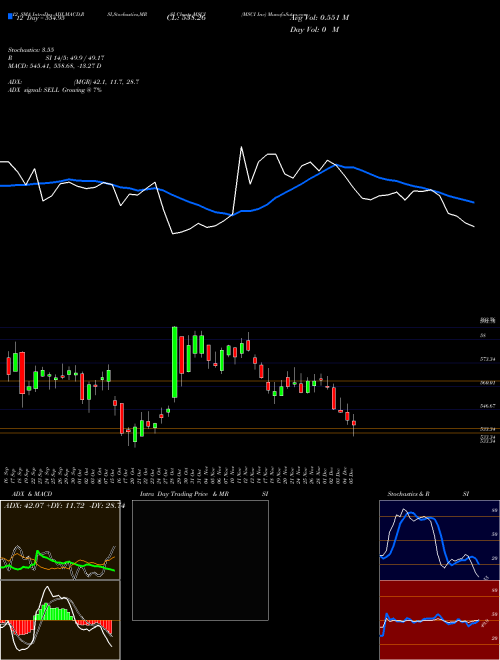This screenshot has width=500, height=660.
Task: Click the 572.34 price axis label
Action: (x=488, y=359)
